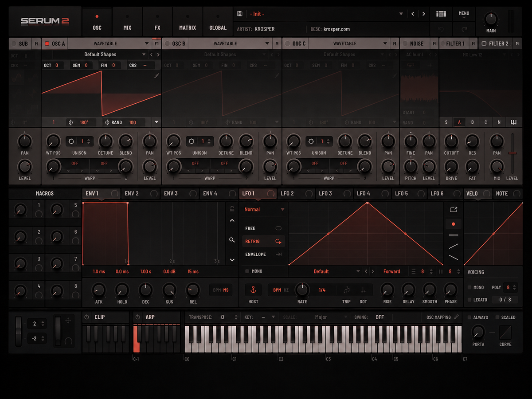The height and width of the screenshot is (399, 532).
Task: Click envelope zoom down chevron
Action: coord(232,260)
